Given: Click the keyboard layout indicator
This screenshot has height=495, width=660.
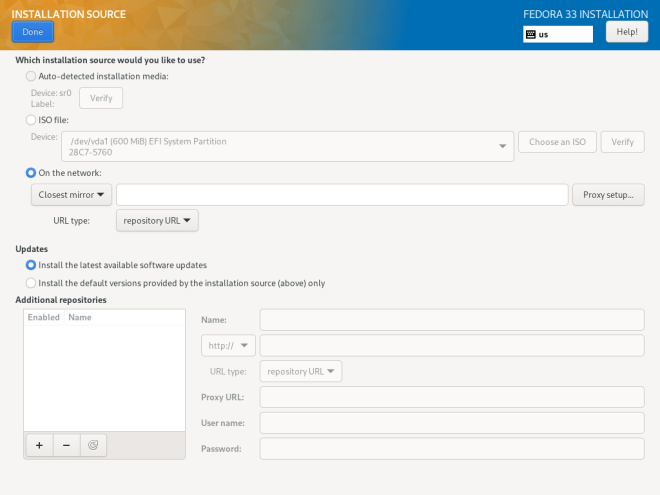Looking at the screenshot, I should point(558,34).
